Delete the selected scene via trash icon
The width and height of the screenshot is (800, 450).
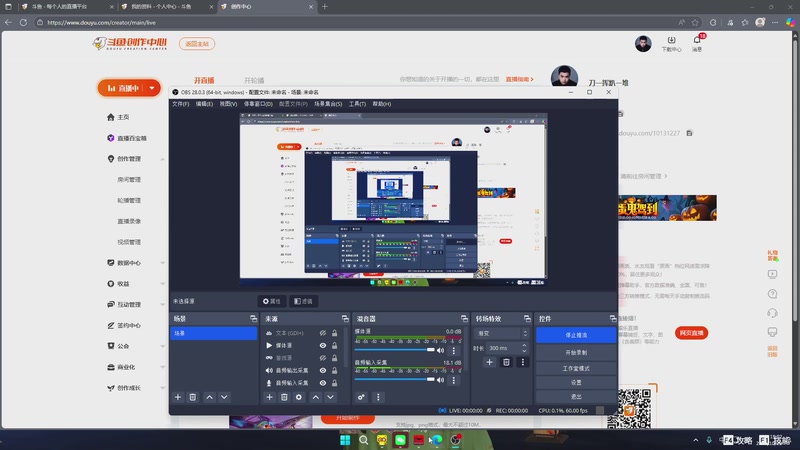coord(192,397)
